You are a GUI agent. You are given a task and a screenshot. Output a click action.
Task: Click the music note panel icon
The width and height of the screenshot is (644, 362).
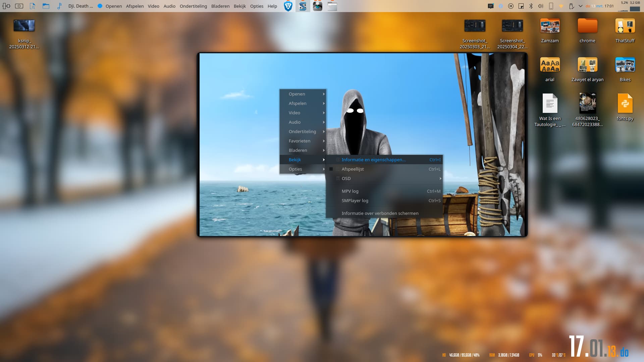[59, 6]
